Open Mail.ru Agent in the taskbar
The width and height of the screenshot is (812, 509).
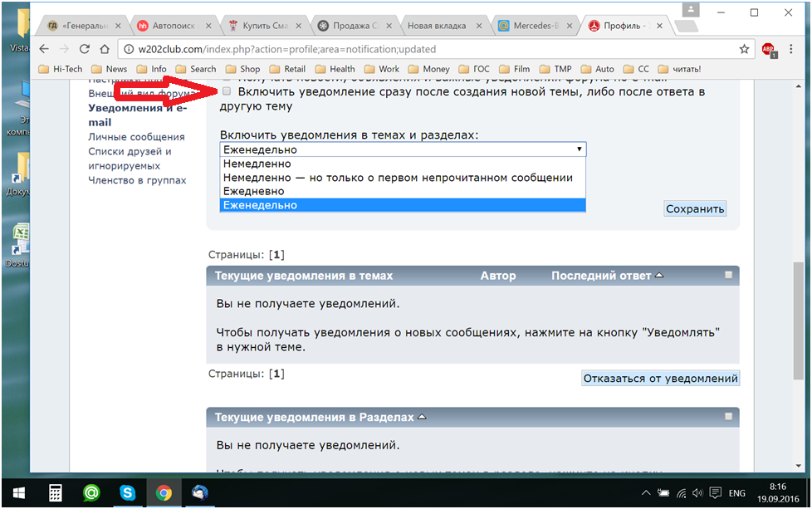(x=91, y=493)
